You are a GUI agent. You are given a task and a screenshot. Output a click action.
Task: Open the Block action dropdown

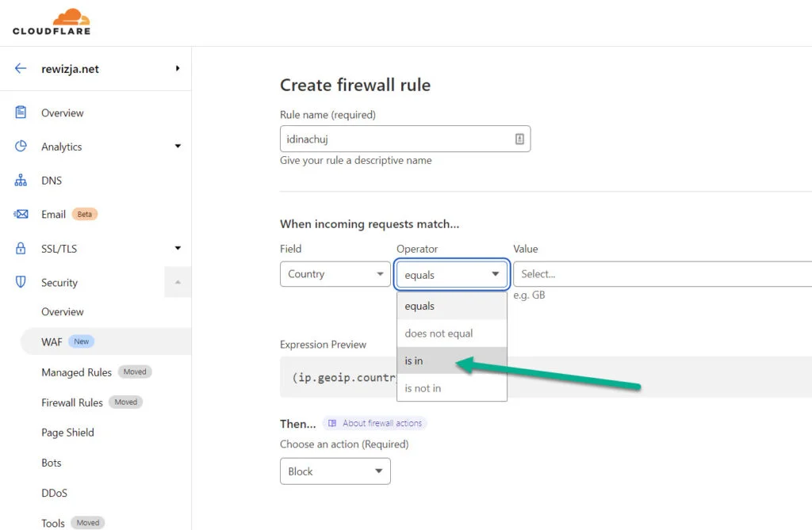click(335, 471)
